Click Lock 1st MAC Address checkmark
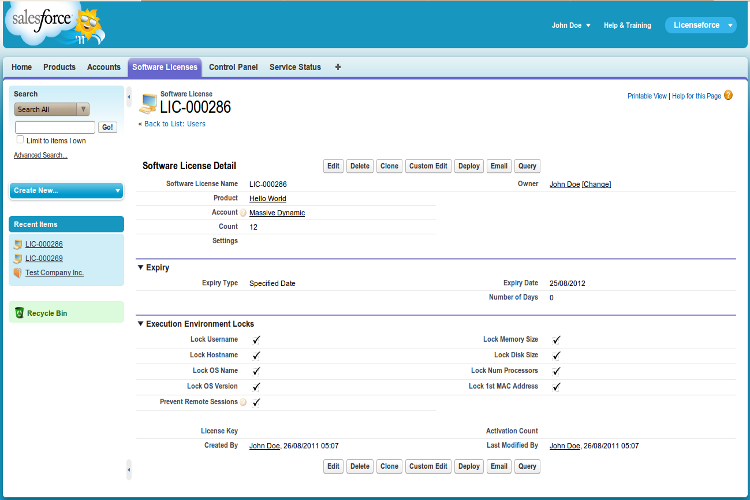The width and height of the screenshot is (750, 500). [x=556, y=387]
